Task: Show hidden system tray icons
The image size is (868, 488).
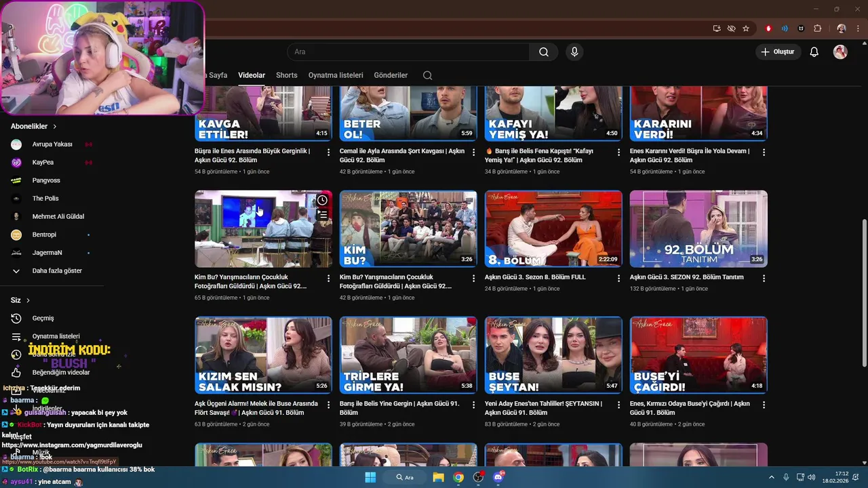Action: pos(772,477)
